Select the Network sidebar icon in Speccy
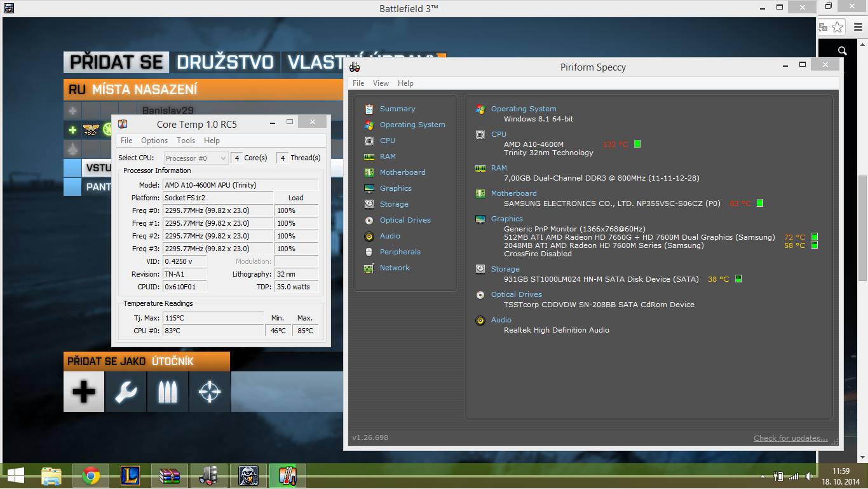The image size is (868, 489). point(369,268)
